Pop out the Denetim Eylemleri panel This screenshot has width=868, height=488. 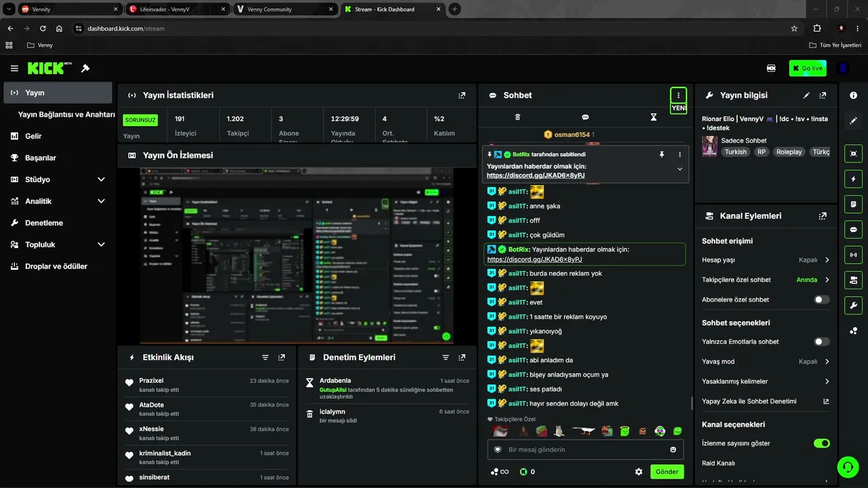462,357
